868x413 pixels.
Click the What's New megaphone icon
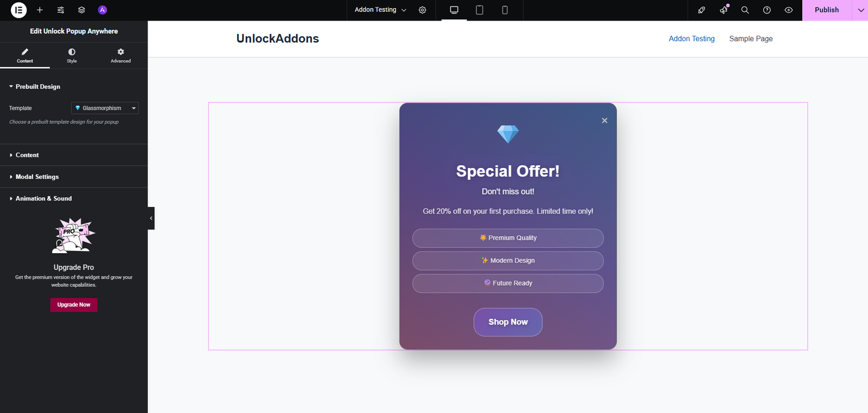coord(723,10)
